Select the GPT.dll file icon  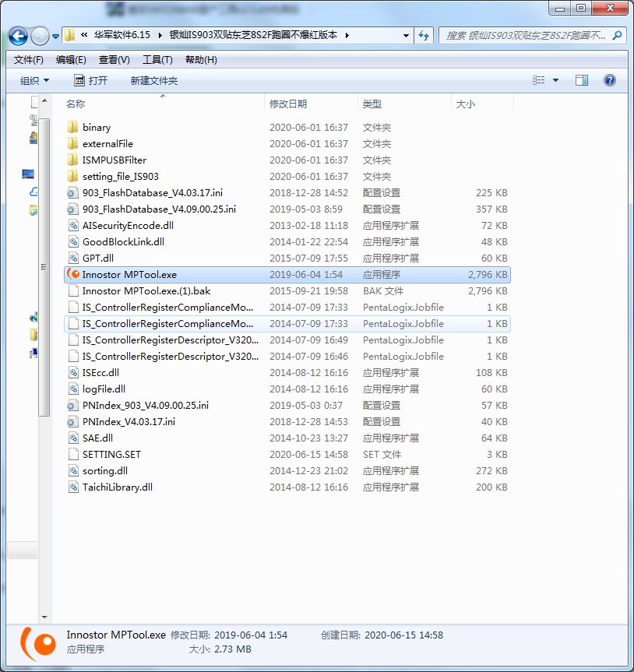click(73, 258)
